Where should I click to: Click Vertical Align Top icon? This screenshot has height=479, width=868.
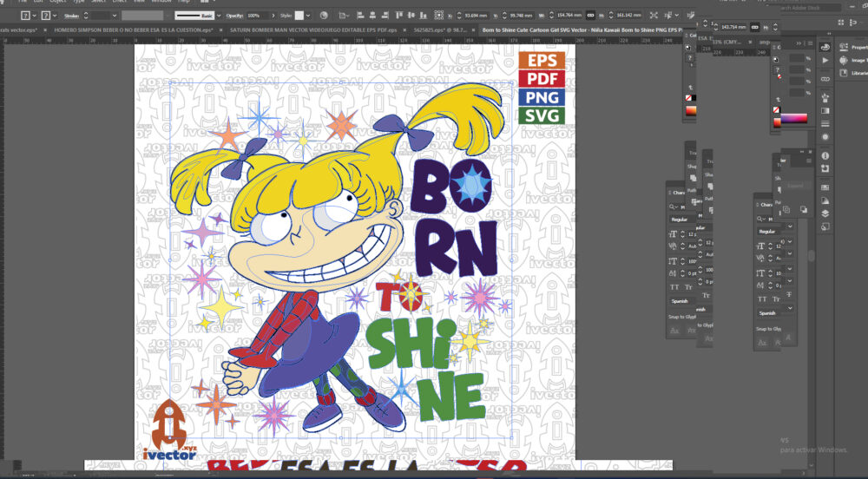coord(399,16)
